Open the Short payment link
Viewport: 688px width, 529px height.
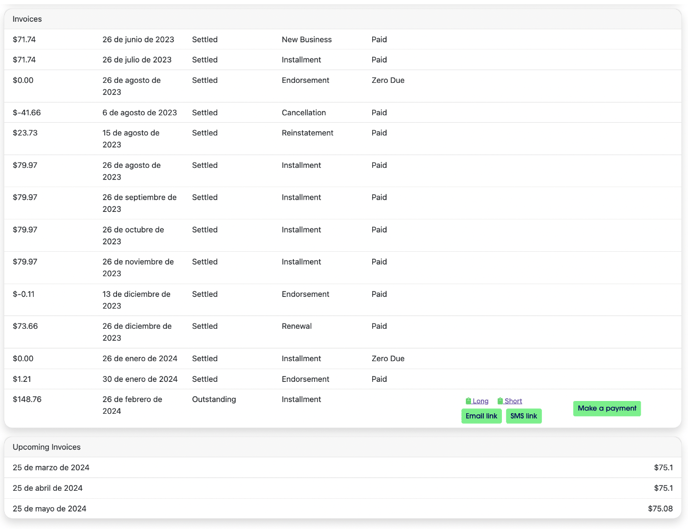click(513, 401)
